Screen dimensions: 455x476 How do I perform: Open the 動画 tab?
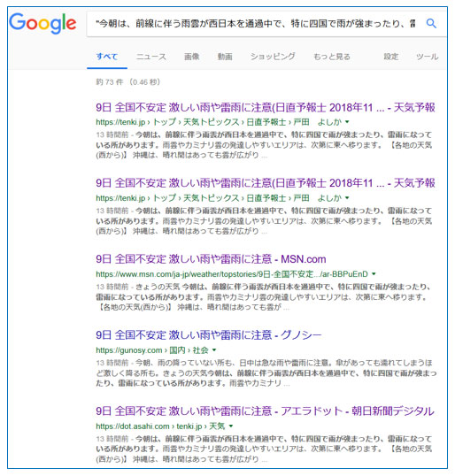[x=225, y=57]
